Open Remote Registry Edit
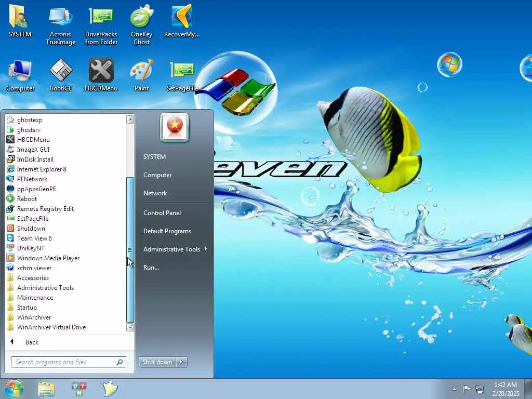This screenshot has height=399, width=532. pyautogui.click(x=66, y=209)
